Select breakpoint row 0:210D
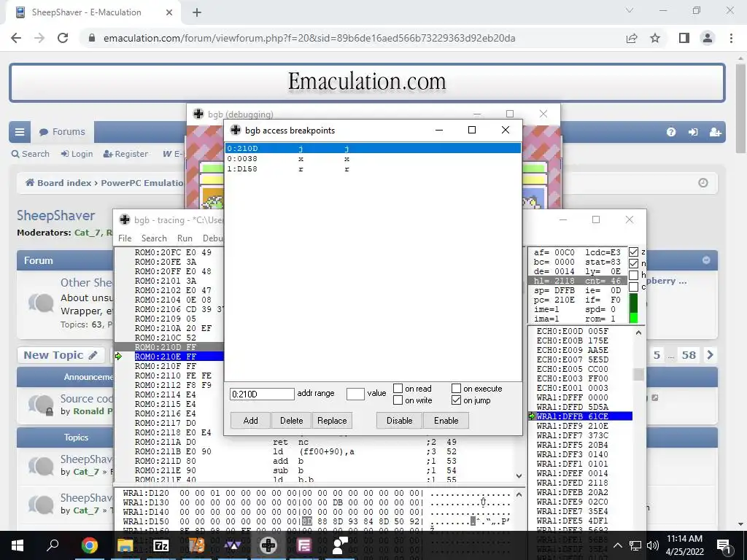 click(x=373, y=149)
